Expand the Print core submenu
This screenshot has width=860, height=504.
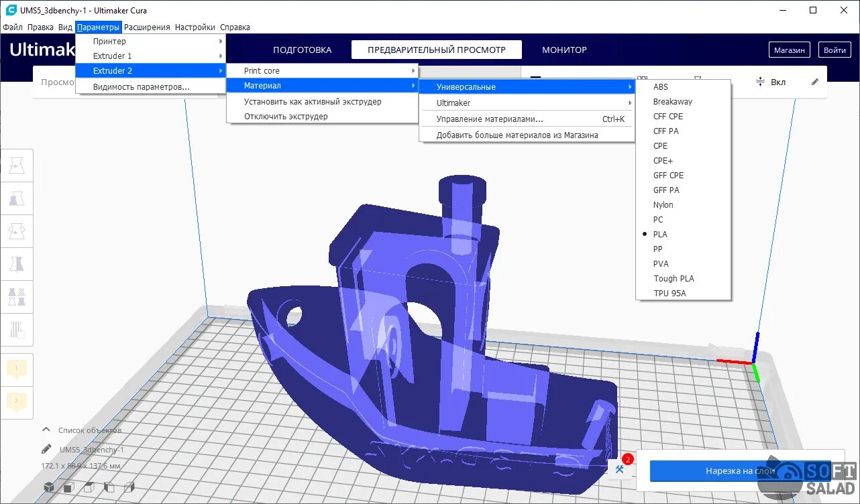tap(322, 71)
